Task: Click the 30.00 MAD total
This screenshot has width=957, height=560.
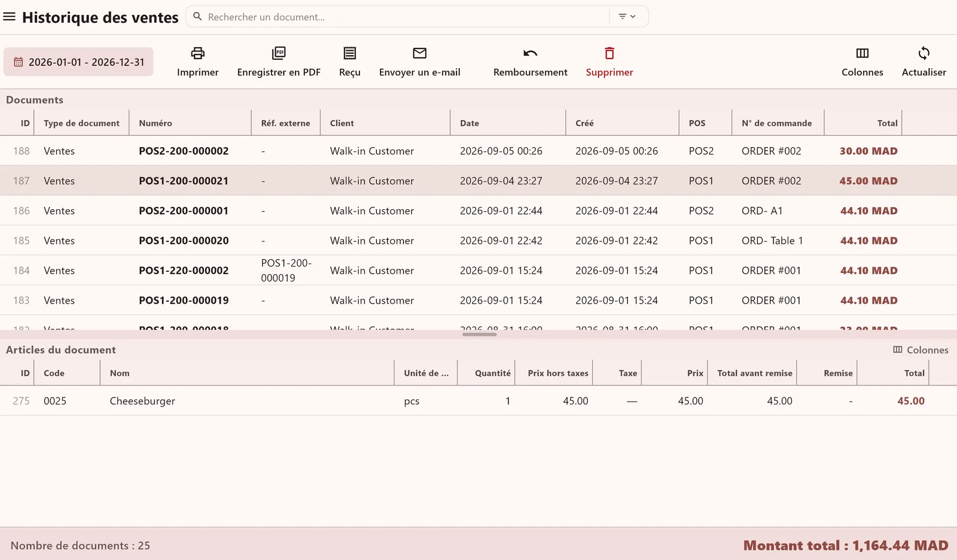Action: click(x=868, y=151)
